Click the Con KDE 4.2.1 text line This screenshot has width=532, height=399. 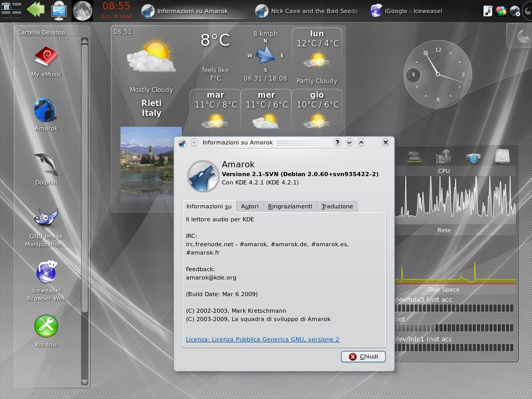pyautogui.click(x=260, y=182)
